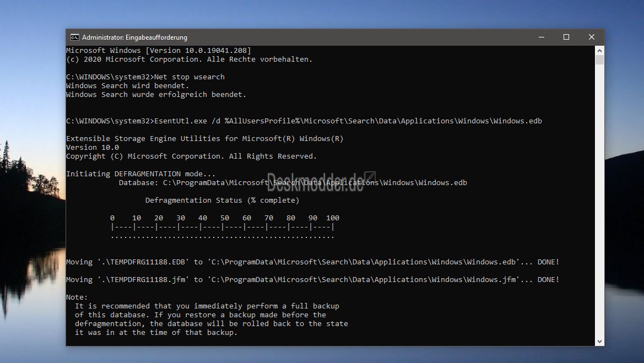The height and width of the screenshot is (363, 644).
Task: Minimize the Eingabeaufforderung window
Action: click(x=542, y=37)
